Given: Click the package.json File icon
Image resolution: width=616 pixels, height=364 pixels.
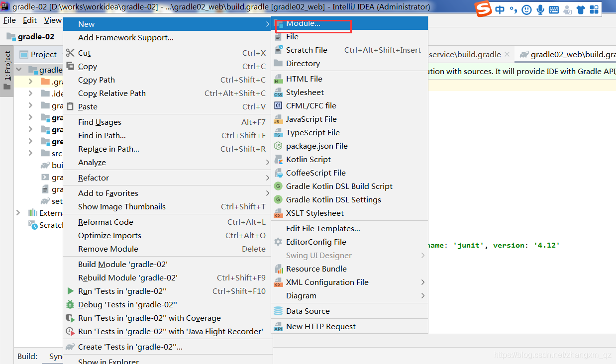Looking at the screenshot, I should tap(278, 146).
